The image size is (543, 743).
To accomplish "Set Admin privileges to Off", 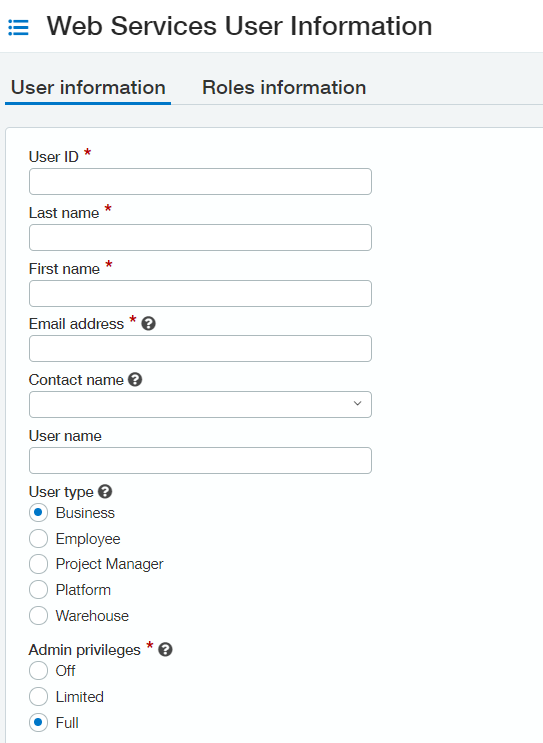I will point(38,671).
